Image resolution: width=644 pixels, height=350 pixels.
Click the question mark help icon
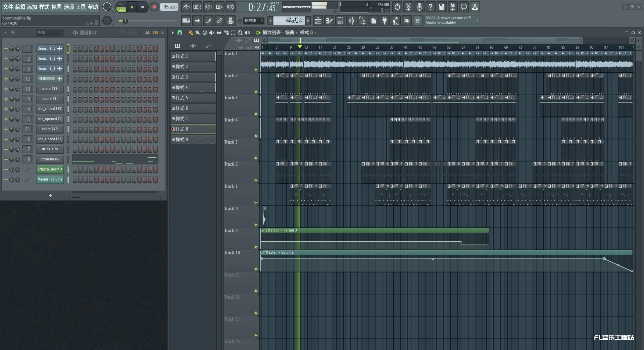pos(431,7)
